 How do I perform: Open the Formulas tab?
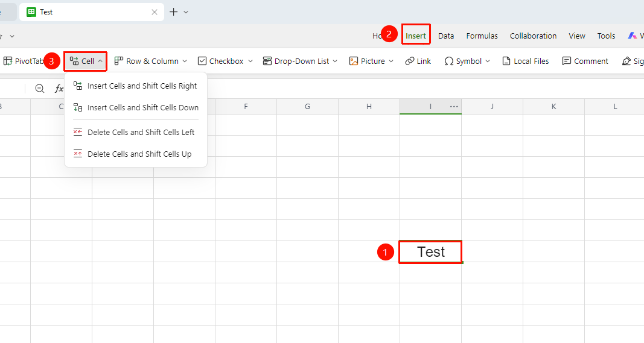482,36
